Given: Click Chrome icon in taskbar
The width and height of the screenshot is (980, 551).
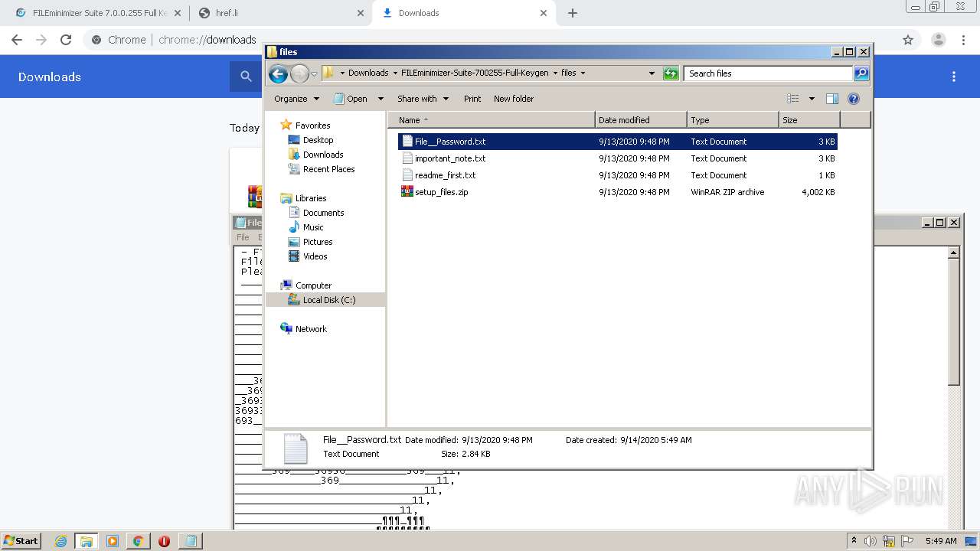Looking at the screenshot, I should coord(138,541).
